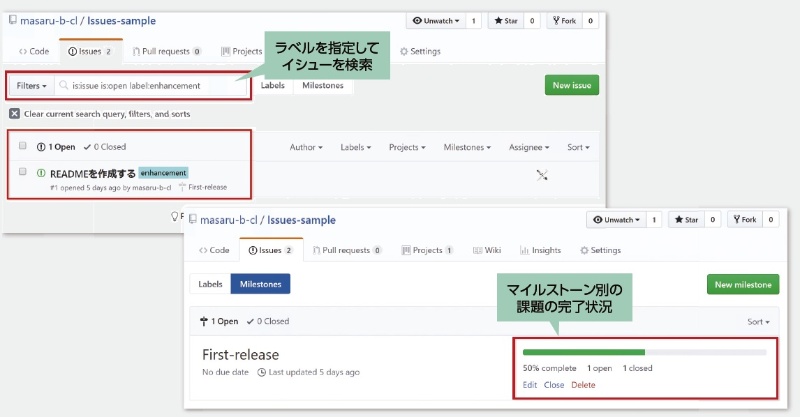
Task: Expand Sort dropdown in issues list
Action: [x=578, y=147]
